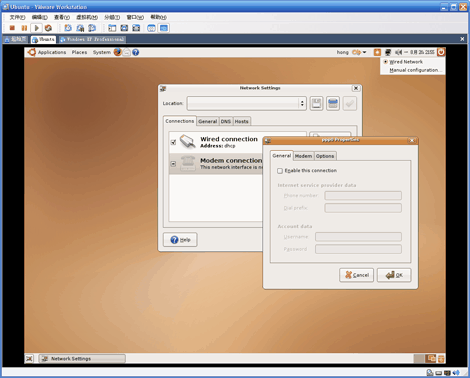Screen dimensions: 470x378
Task: Switch to Hosts tab in Network Settings
Action: pyautogui.click(x=242, y=121)
